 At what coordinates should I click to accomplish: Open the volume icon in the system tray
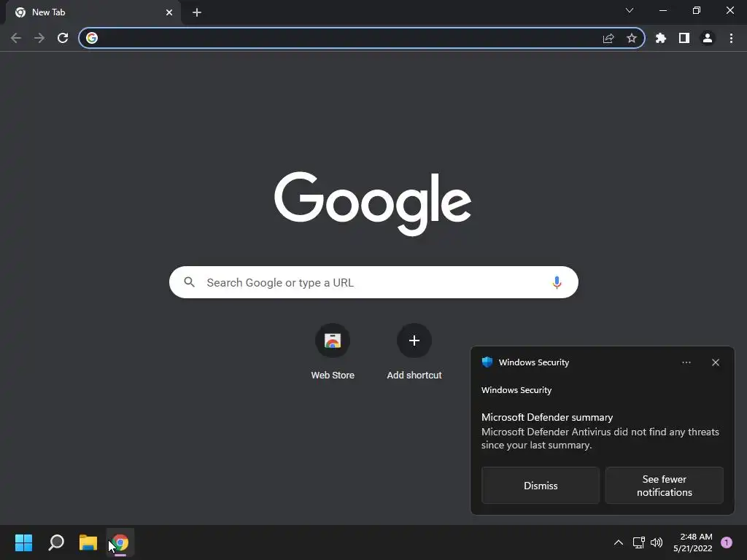click(x=657, y=542)
